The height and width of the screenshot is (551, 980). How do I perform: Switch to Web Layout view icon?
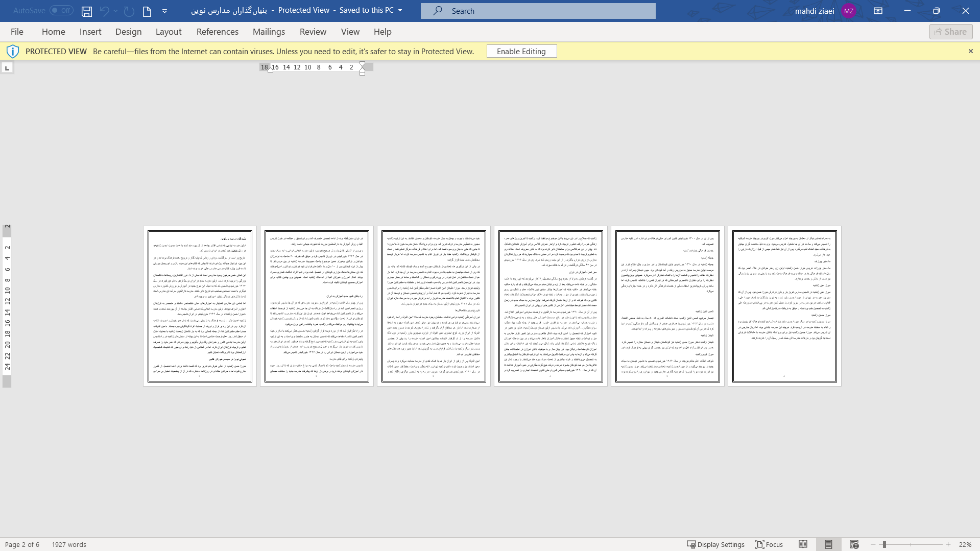point(854,544)
